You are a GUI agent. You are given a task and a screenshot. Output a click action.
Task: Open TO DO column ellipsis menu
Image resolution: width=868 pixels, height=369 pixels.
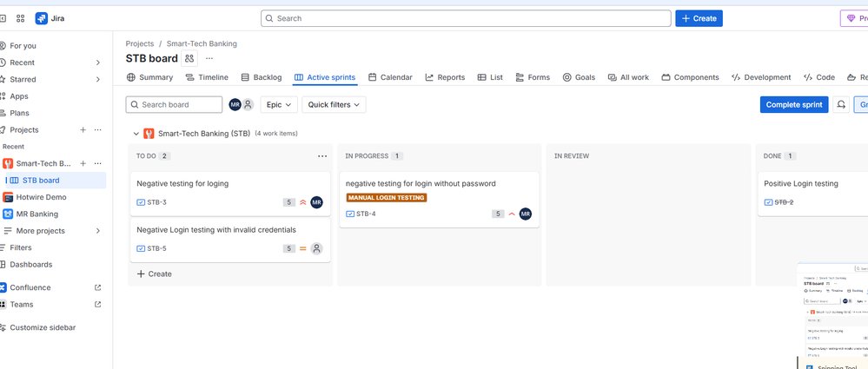[322, 156]
